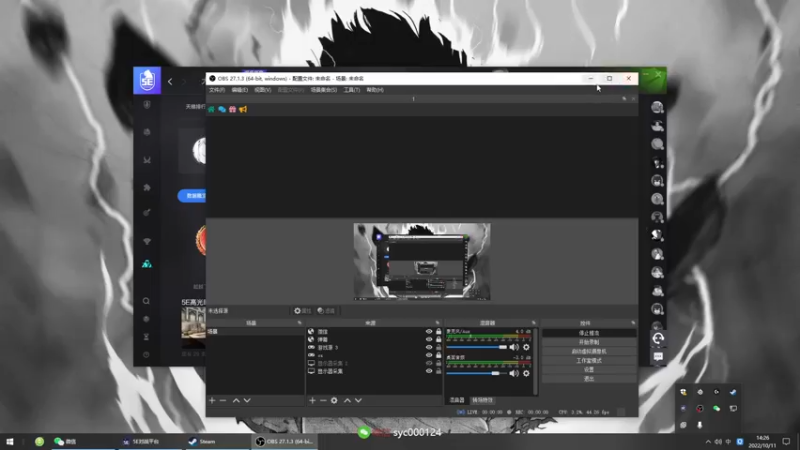Click 退出 to exit OBS
800x450 pixels.
point(589,379)
